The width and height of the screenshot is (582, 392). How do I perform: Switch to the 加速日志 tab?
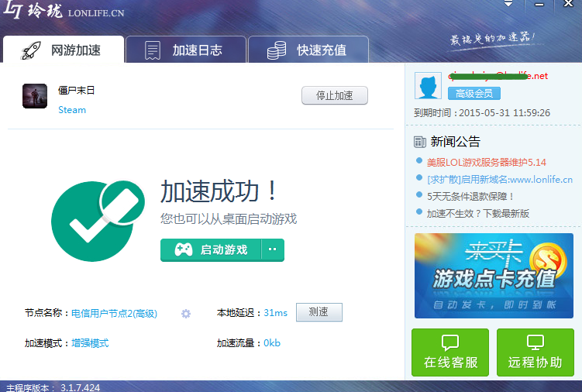tap(186, 50)
